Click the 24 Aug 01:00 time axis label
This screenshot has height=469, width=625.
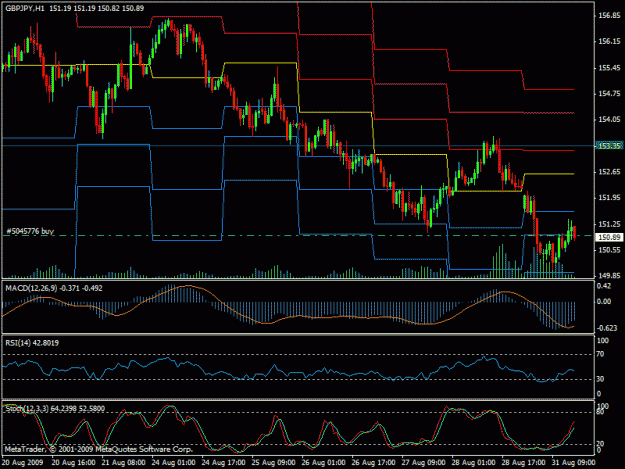click(x=173, y=463)
